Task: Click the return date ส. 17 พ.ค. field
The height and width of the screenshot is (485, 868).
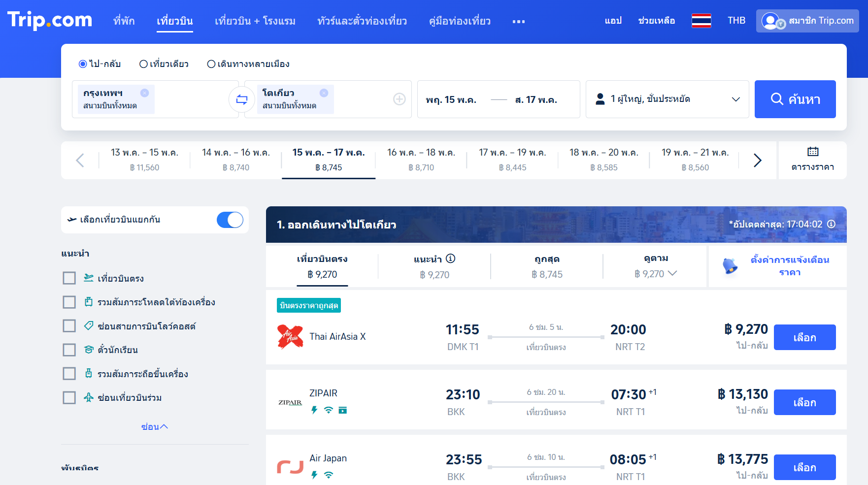Action: pos(536,99)
